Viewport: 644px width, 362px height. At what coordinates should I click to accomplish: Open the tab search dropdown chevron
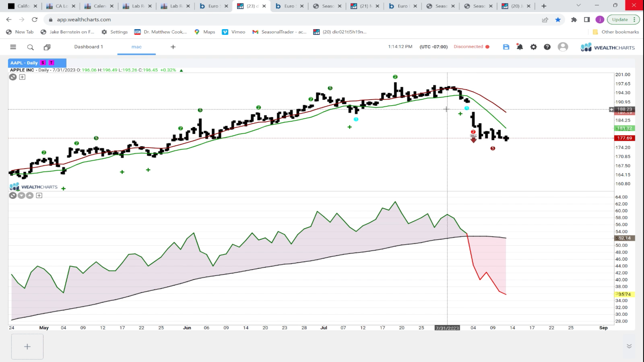[578, 6]
